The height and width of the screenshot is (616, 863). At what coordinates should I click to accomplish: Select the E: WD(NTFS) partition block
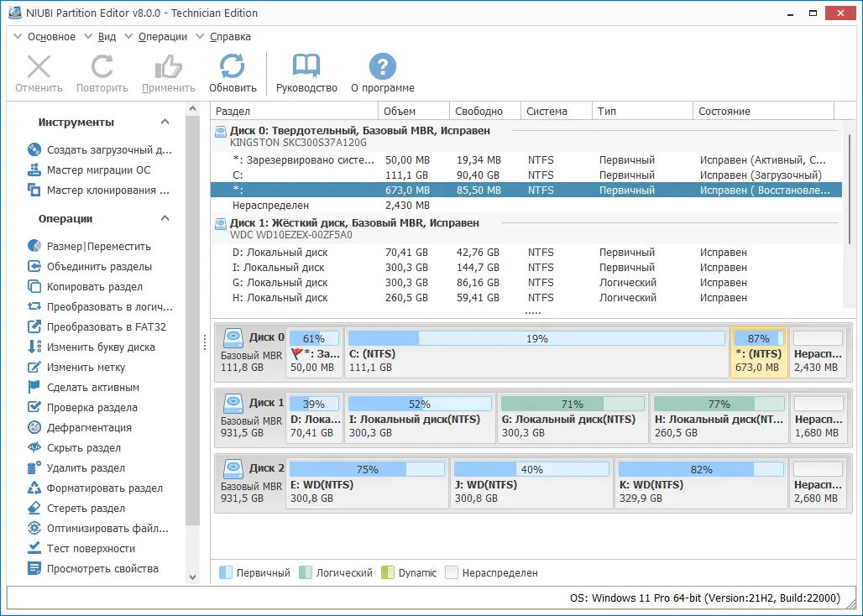367,483
